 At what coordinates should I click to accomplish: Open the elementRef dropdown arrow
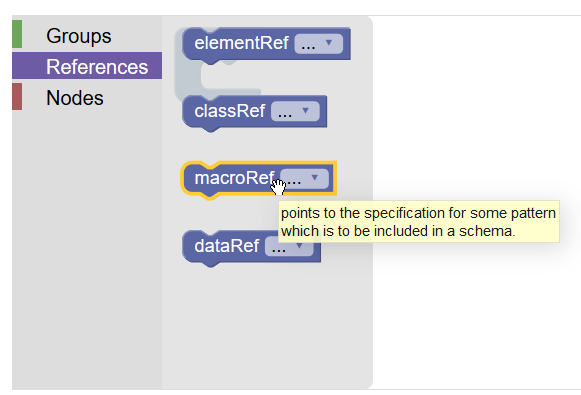329,43
